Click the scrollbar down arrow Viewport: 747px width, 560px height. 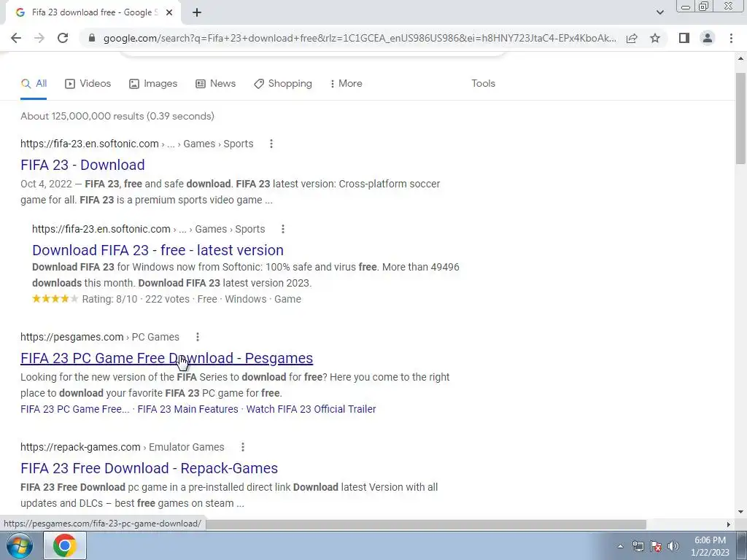pyautogui.click(x=740, y=513)
